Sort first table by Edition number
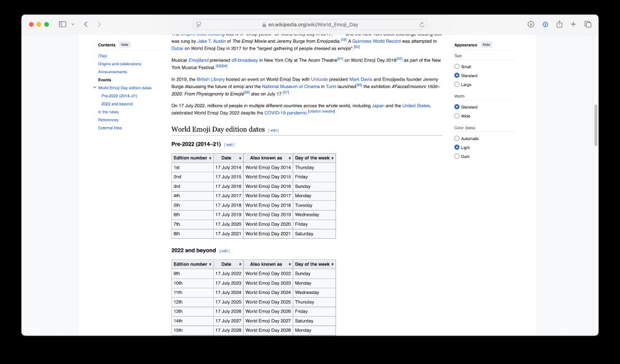 point(193,158)
